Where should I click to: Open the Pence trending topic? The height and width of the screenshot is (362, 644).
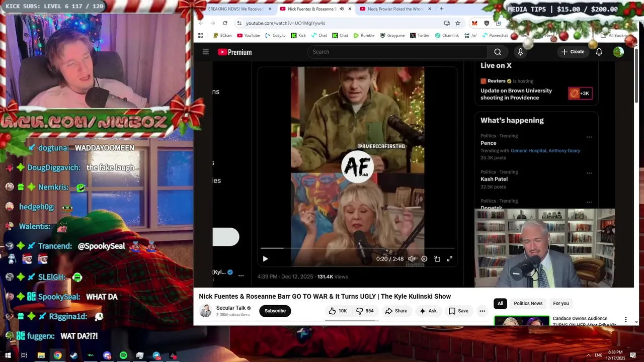click(489, 143)
